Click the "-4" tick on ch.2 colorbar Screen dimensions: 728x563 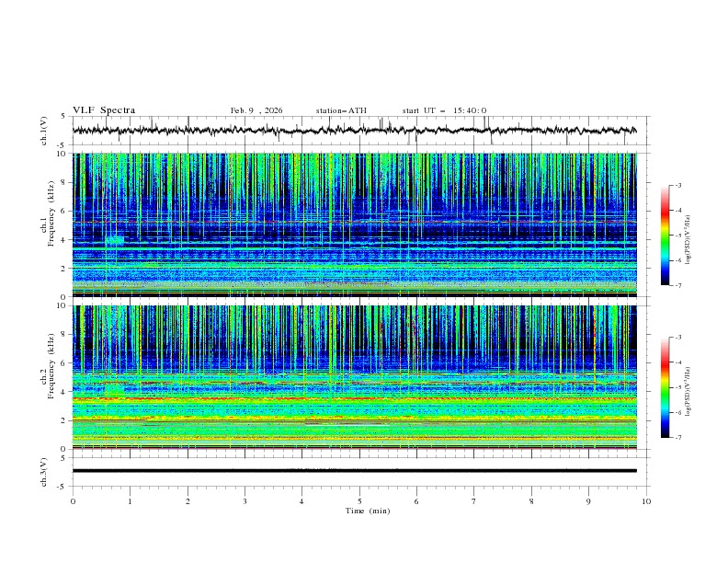678,362
